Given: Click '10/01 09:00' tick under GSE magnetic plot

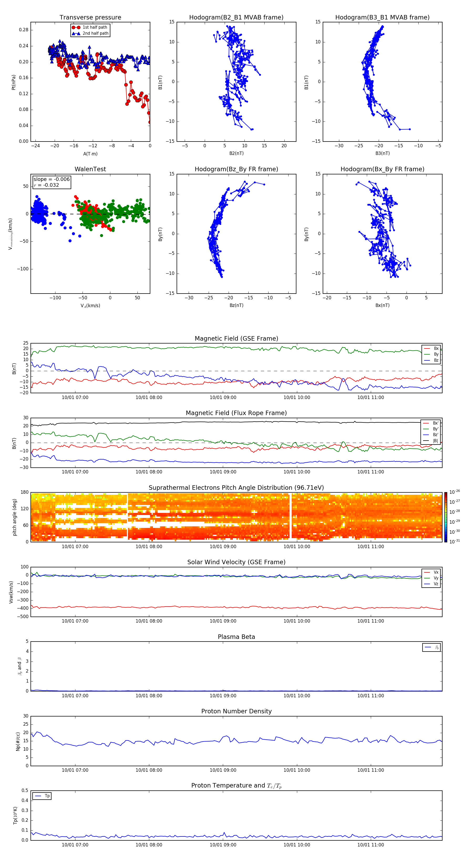Looking at the screenshot, I should (x=223, y=397).
